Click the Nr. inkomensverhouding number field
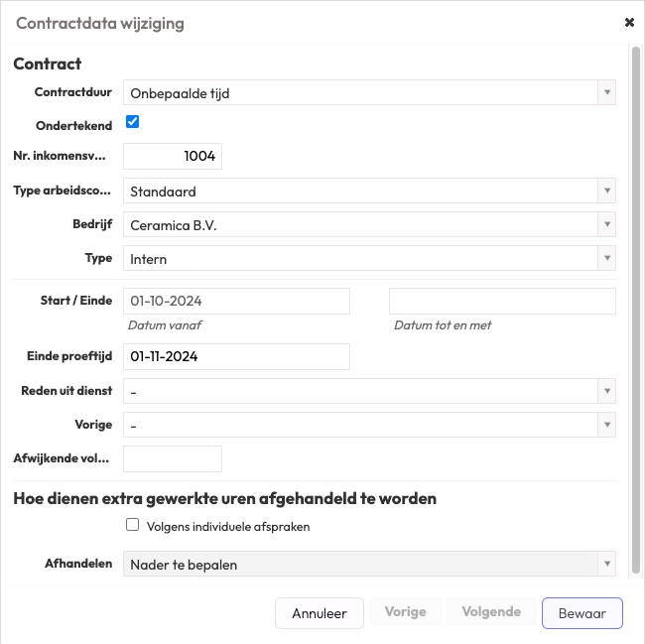645x644 pixels. (173, 157)
